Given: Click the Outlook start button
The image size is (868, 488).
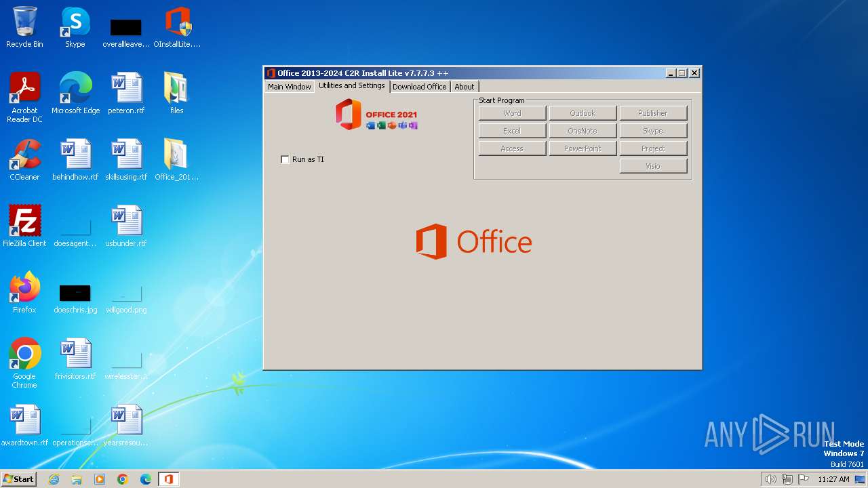Looking at the screenshot, I should click(x=583, y=113).
